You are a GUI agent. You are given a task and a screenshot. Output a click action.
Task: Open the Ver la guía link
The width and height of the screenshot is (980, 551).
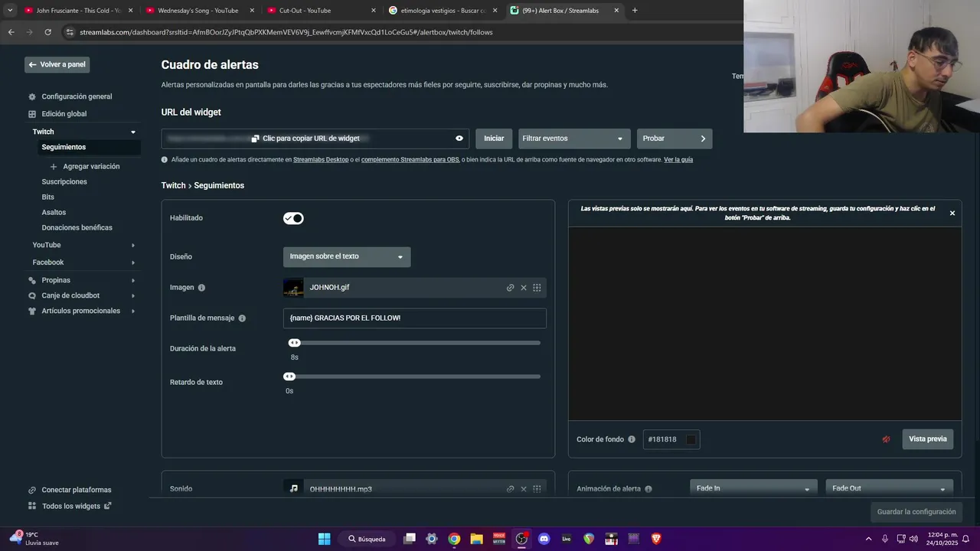(x=678, y=160)
